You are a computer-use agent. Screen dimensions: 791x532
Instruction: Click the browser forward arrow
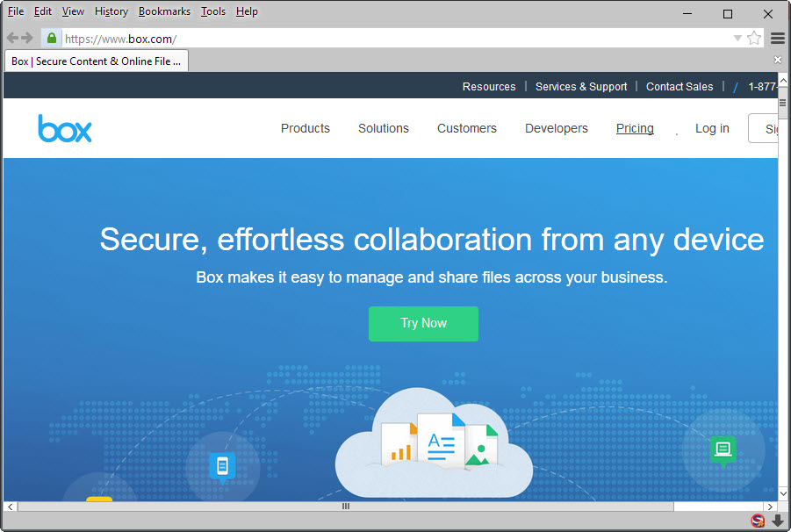(x=27, y=38)
